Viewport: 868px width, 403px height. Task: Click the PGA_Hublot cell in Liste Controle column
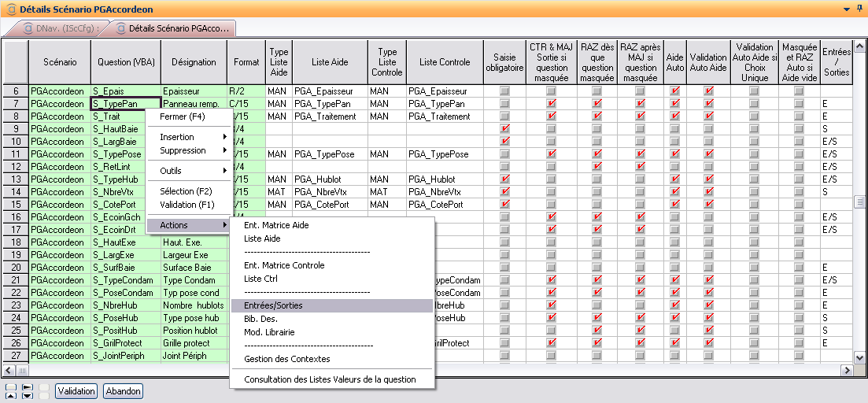445,179
